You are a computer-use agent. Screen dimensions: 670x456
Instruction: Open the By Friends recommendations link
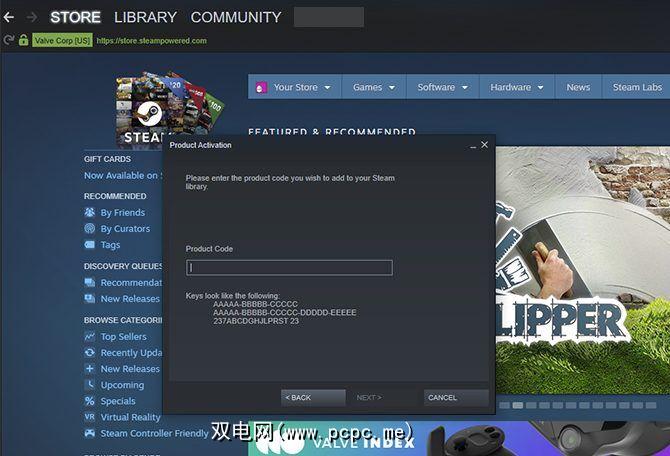(123, 212)
